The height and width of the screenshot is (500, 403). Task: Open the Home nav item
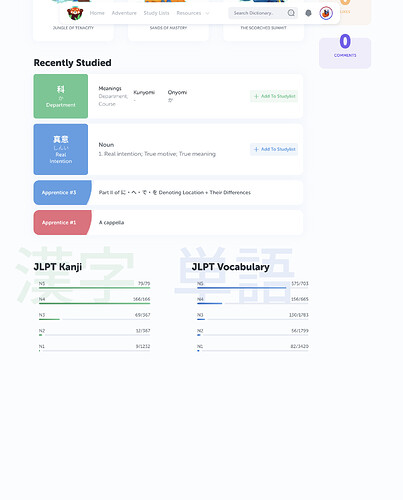coord(97,13)
